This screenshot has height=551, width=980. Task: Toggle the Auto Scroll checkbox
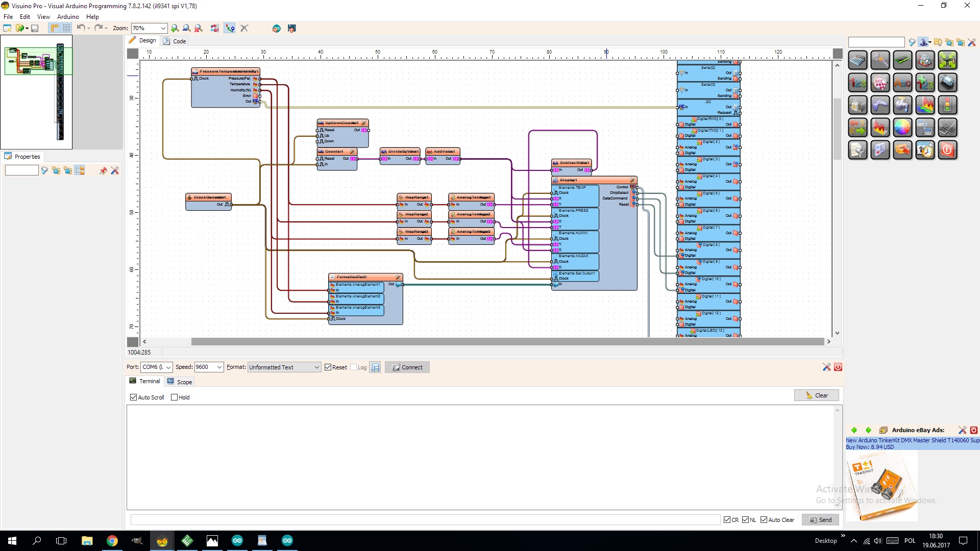click(x=133, y=397)
